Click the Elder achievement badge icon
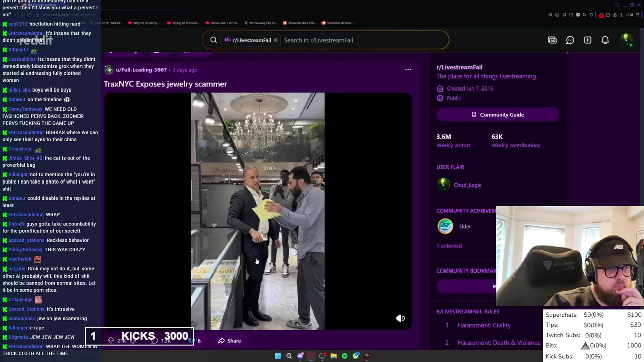Screen dimensions: 644x362 (x=445, y=227)
